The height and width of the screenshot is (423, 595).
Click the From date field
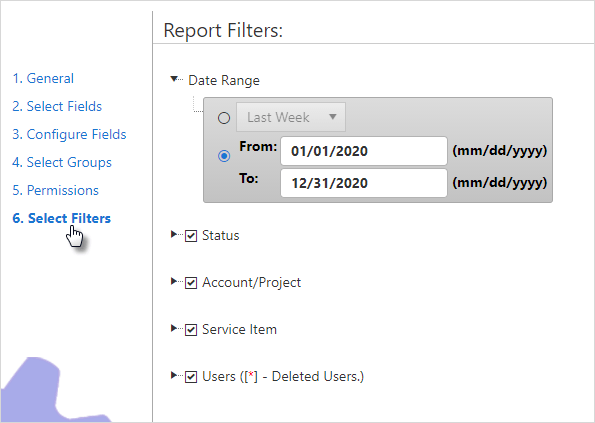[x=364, y=151]
